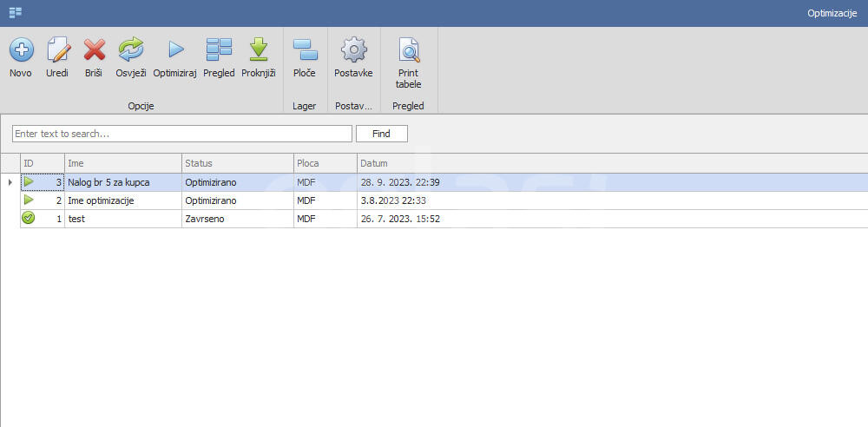The height and width of the screenshot is (427, 868).
Task: Click Print tabele preview icon
Action: pos(408,50)
